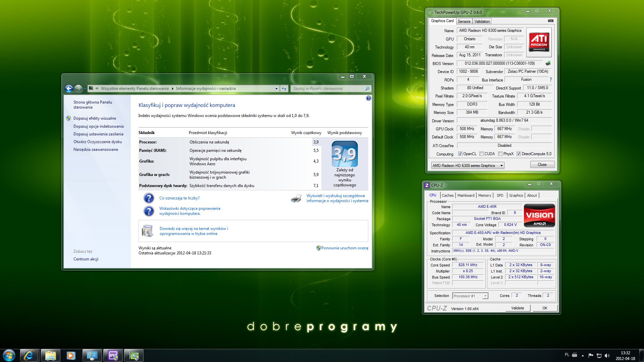Expand the breadcrumb arrow after 'Wszystkie elementy Panelu sterowania'
The height and width of the screenshot is (362, 644).
[x=172, y=88]
